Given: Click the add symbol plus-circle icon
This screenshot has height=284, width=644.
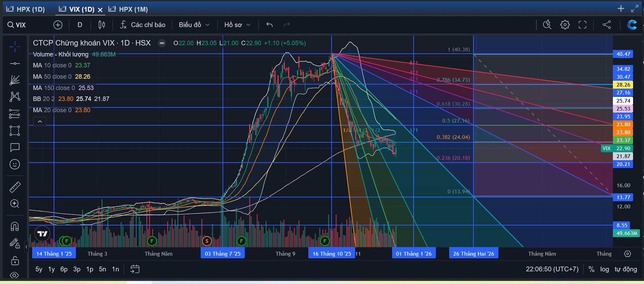Looking at the screenshot, I should coord(58,25).
